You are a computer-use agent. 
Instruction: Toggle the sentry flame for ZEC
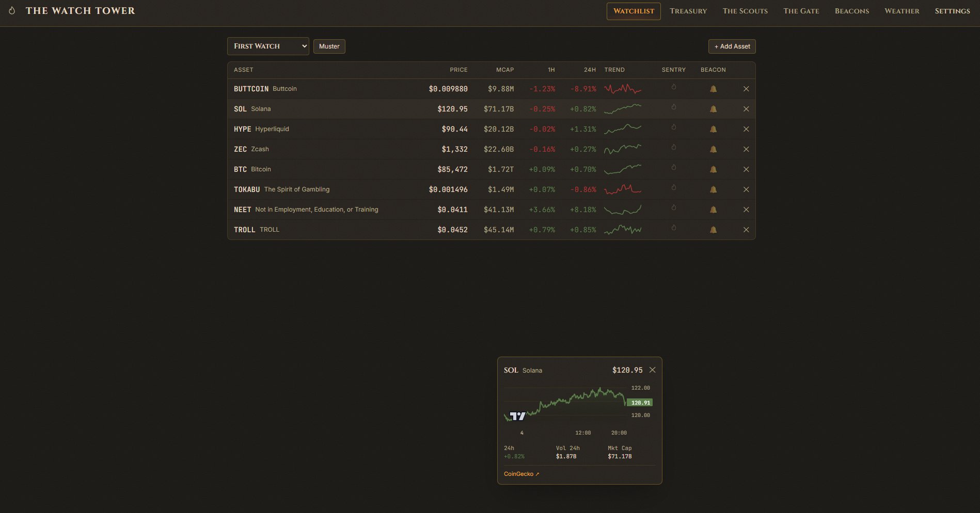[x=674, y=148]
